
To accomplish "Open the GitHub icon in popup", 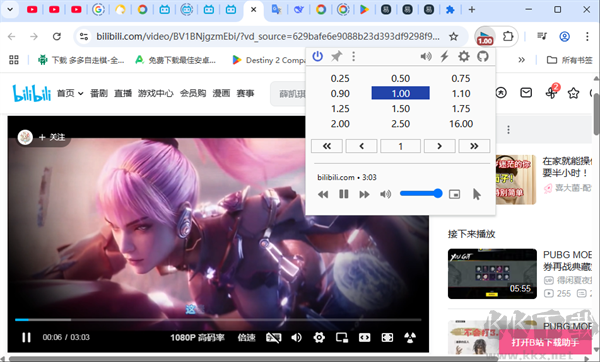I will point(483,57).
